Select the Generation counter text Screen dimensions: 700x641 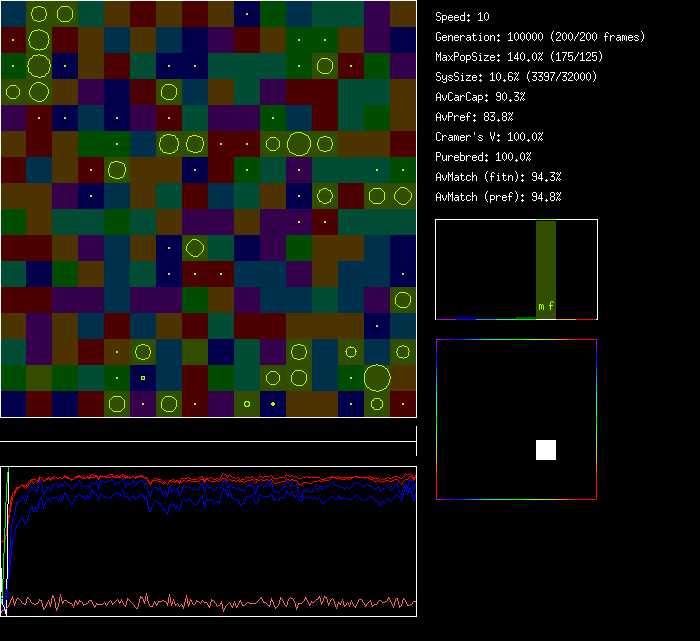pyautogui.click(x=540, y=37)
